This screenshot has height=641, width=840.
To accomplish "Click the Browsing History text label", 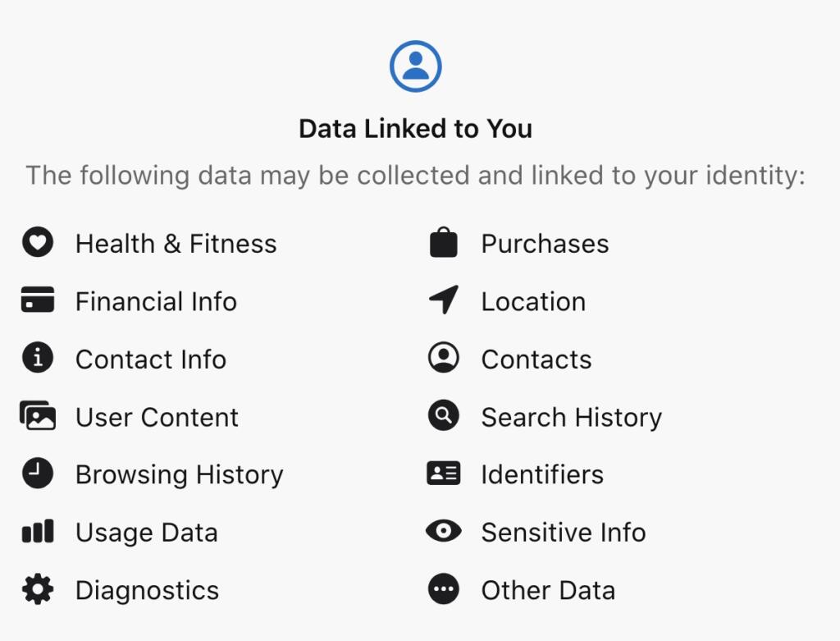I will [x=179, y=474].
